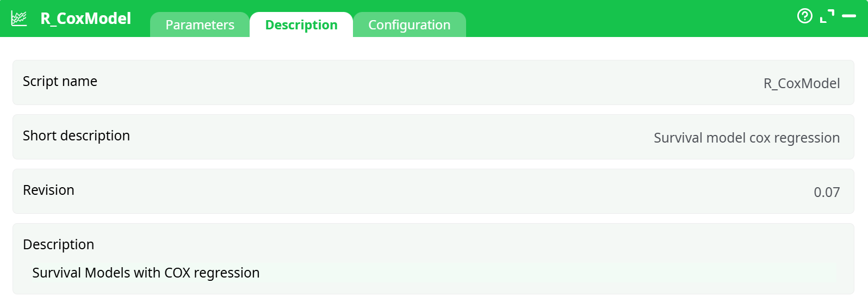
Task: Click the chart icon beside R_CoxModel title
Action: tap(19, 19)
